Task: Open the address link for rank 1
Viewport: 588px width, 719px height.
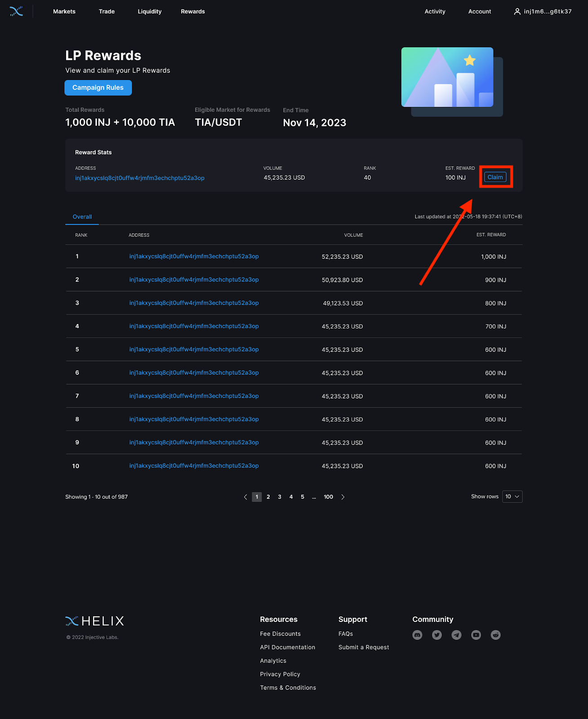Action: point(194,257)
